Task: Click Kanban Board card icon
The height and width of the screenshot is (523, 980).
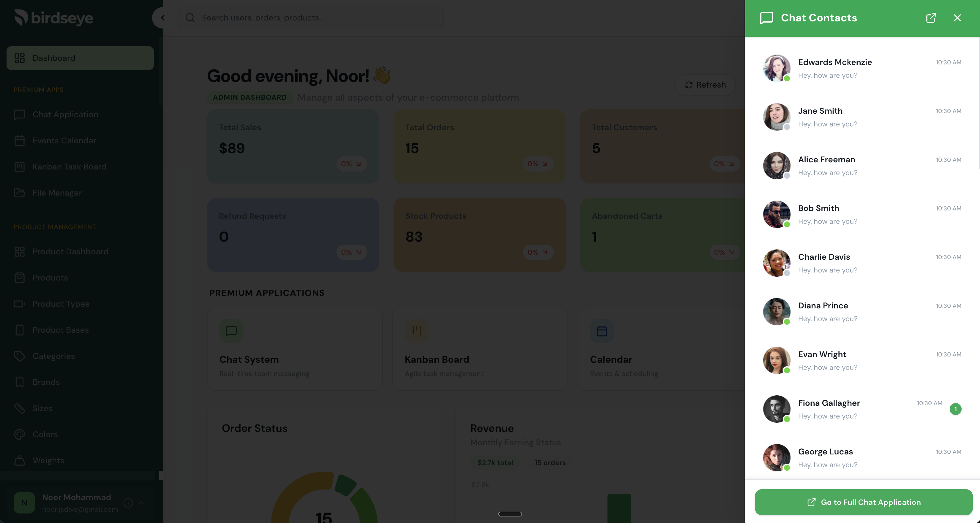Action: click(x=417, y=331)
